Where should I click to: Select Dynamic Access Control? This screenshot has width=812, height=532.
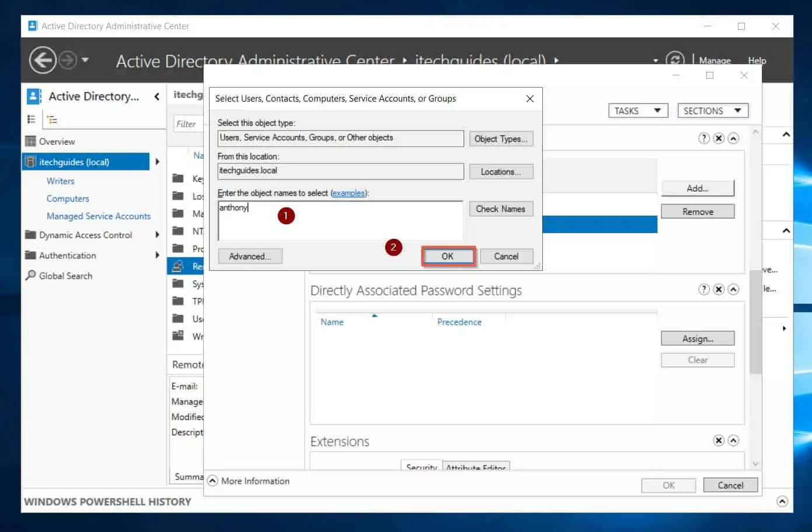pyautogui.click(x=86, y=235)
